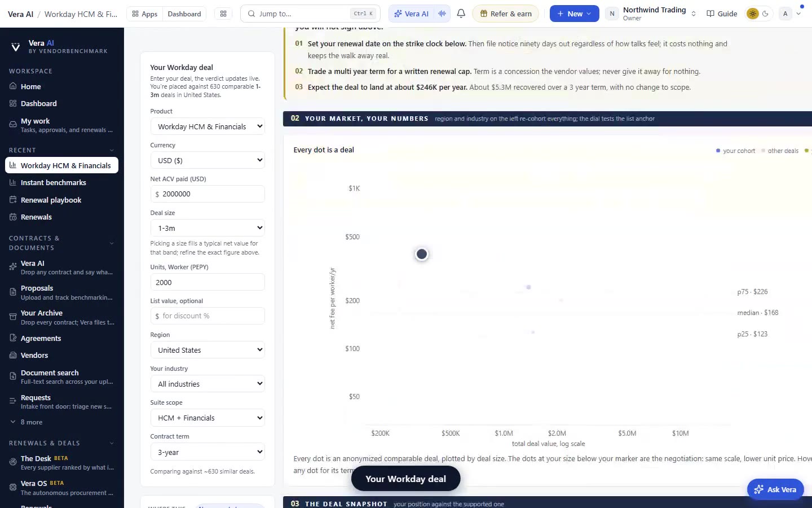The image size is (812, 508).
Task: Open the notifications bell
Action: point(461,14)
